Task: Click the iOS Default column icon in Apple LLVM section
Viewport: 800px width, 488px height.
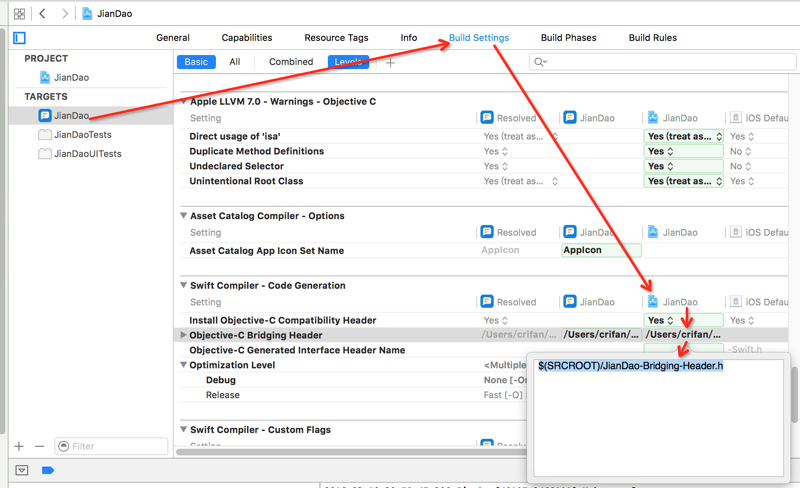Action: pyautogui.click(x=735, y=117)
